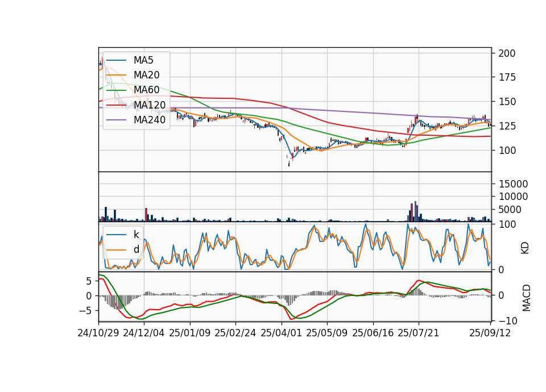Click the 25/02/24 date label
Viewport: 546px width, 392px height.
click(x=235, y=333)
